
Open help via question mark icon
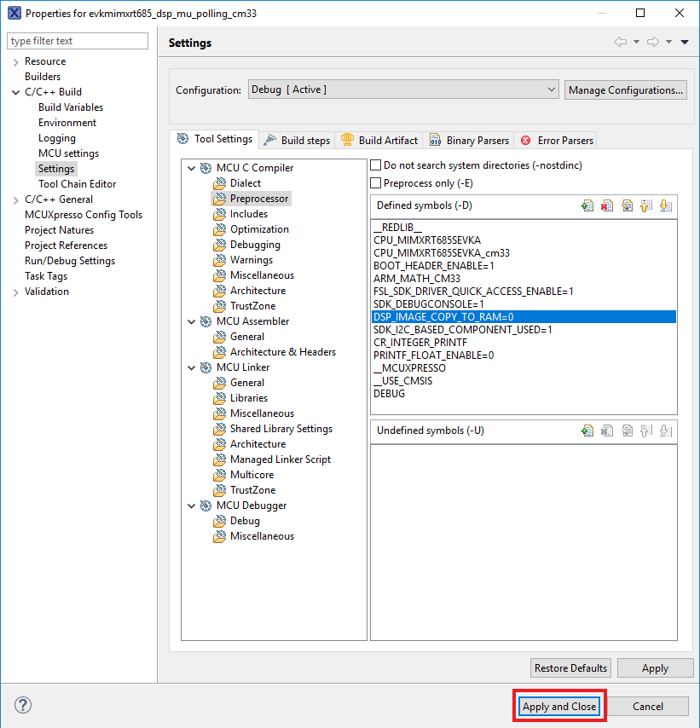coord(23,706)
